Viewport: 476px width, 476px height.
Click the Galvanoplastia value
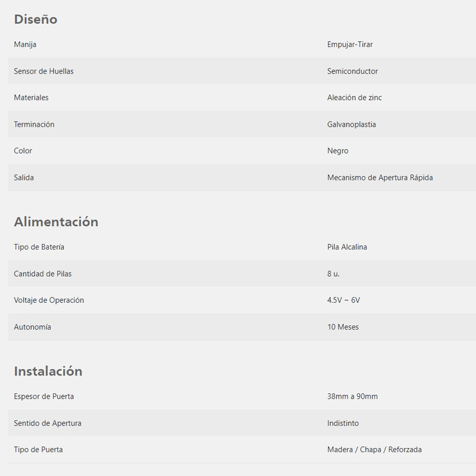click(352, 124)
